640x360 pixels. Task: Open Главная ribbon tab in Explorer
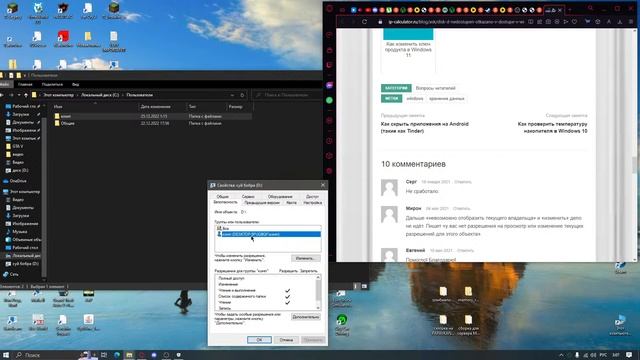[x=25, y=84]
